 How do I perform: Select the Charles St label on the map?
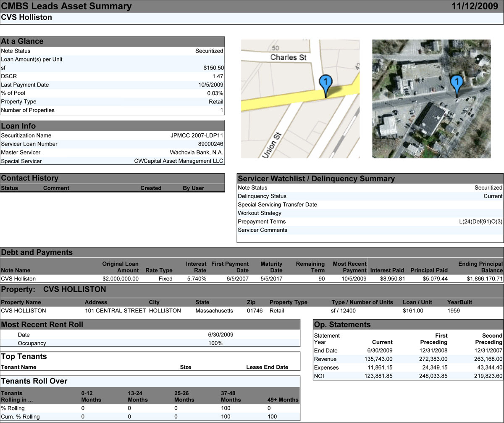click(x=288, y=57)
